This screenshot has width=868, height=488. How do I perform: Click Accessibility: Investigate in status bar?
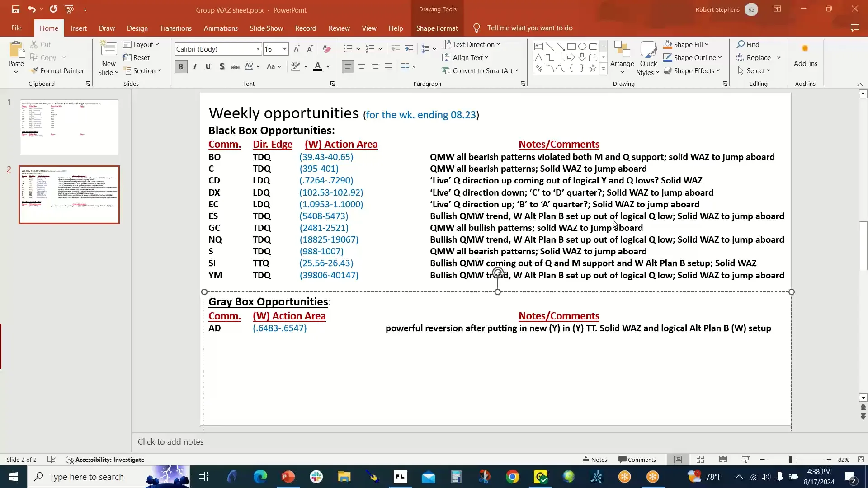[x=105, y=460]
